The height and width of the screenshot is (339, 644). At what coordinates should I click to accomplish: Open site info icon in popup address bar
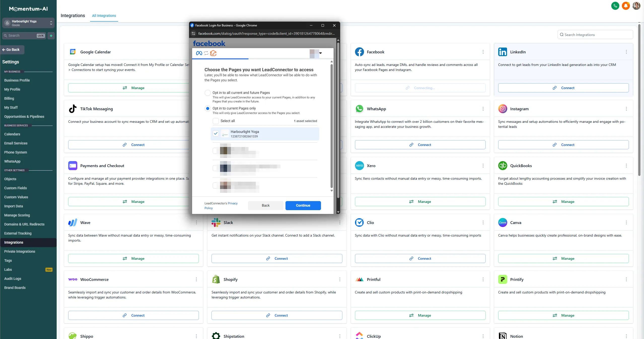(193, 33)
